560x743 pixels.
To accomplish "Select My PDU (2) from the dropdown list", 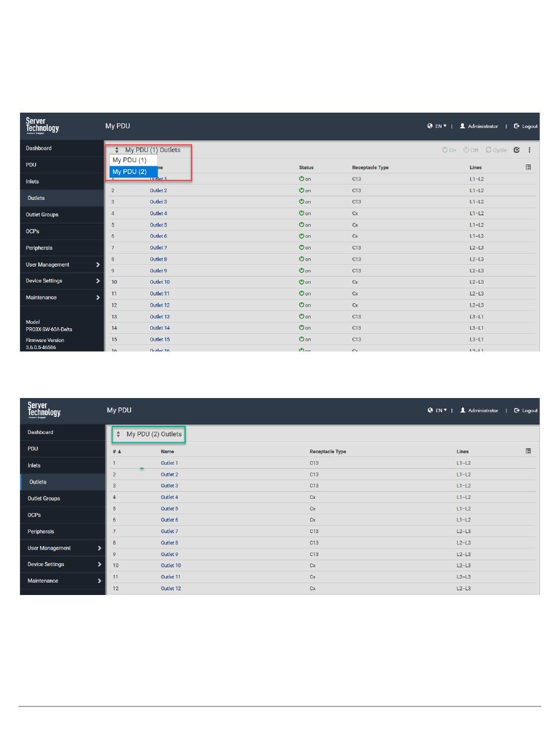I will pyautogui.click(x=130, y=172).
